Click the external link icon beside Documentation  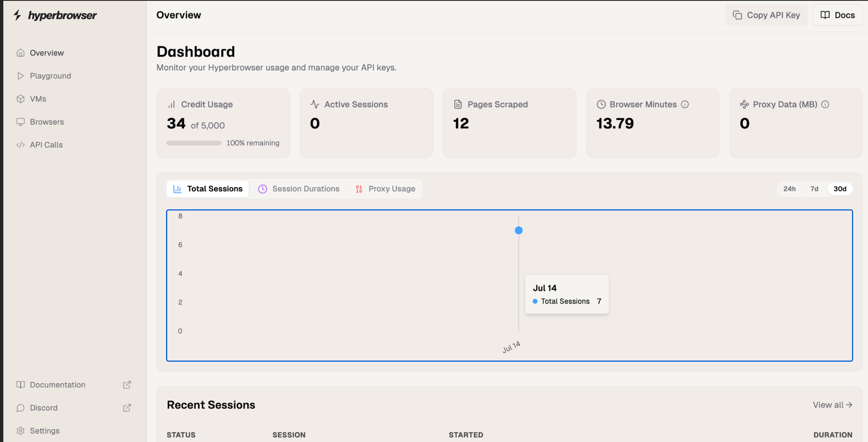point(127,385)
